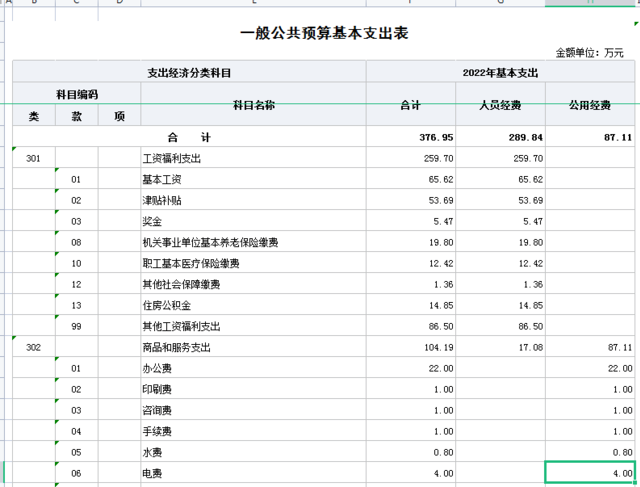The height and width of the screenshot is (487, 640).
Task: Select the title cell 一般公共预算基本支出表
Action: 324,34
